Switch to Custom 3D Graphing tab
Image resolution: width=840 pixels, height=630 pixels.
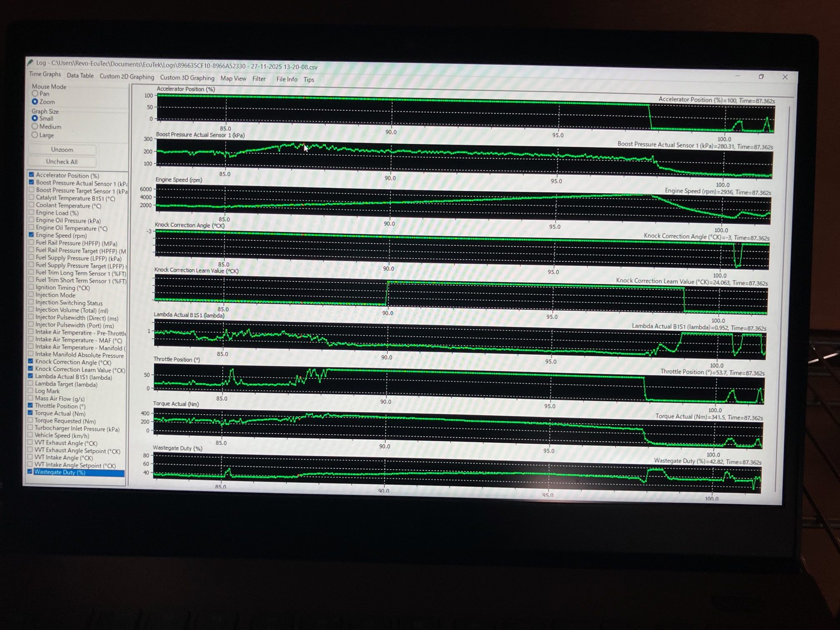click(x=187, y=78)
